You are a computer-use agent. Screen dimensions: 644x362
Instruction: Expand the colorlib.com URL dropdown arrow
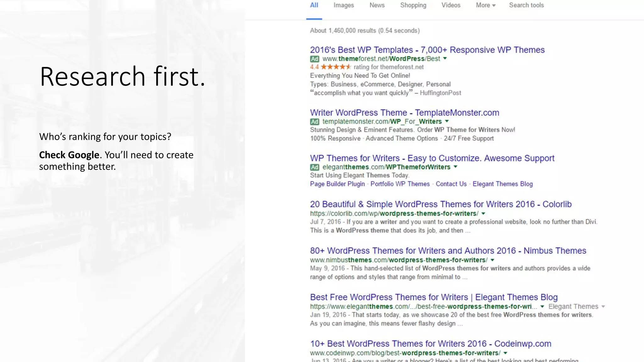483,213
